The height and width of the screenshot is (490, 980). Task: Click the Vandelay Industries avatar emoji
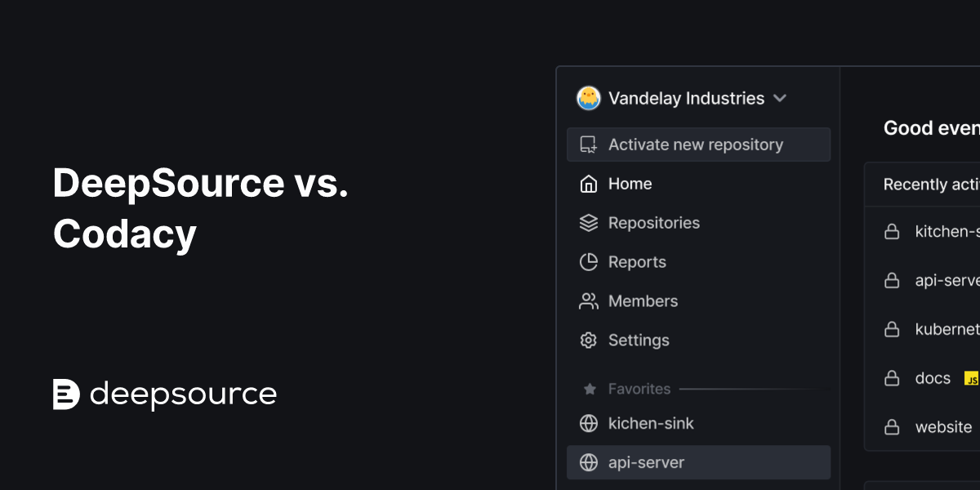coord(587,98)
